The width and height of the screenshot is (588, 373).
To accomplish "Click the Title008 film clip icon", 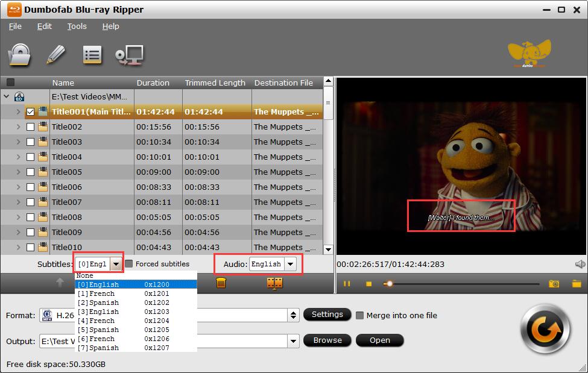I will (x=43, y=217).
